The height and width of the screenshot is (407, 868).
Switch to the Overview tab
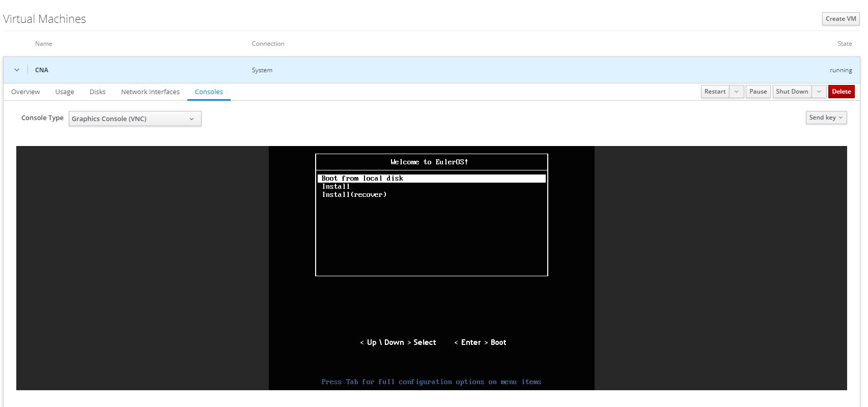pyautogui.click(x=25, y=92)
